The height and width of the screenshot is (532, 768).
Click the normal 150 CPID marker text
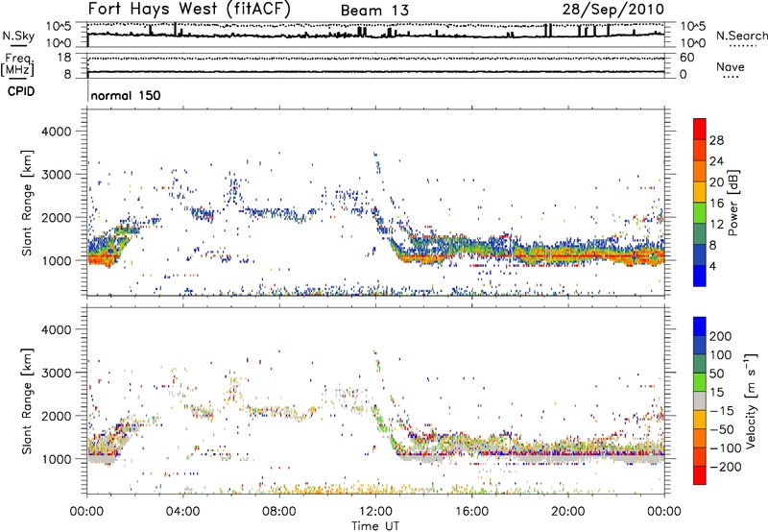point(126,95)
